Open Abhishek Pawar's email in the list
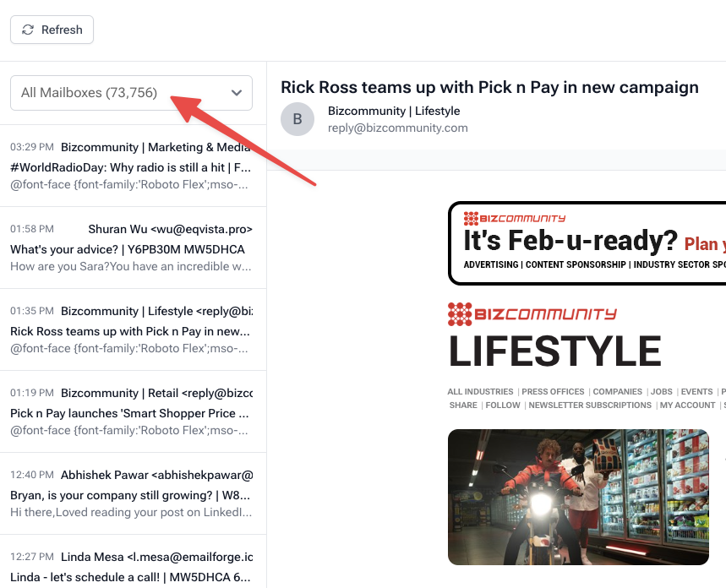This screenshot has width=726, height=588. pyautogui.click(x=132, y=494)
